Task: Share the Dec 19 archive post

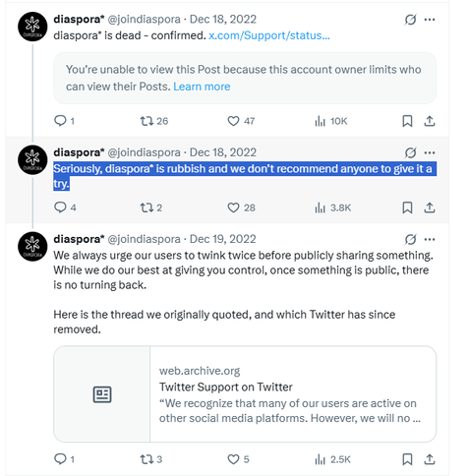Action: point(430,459)
